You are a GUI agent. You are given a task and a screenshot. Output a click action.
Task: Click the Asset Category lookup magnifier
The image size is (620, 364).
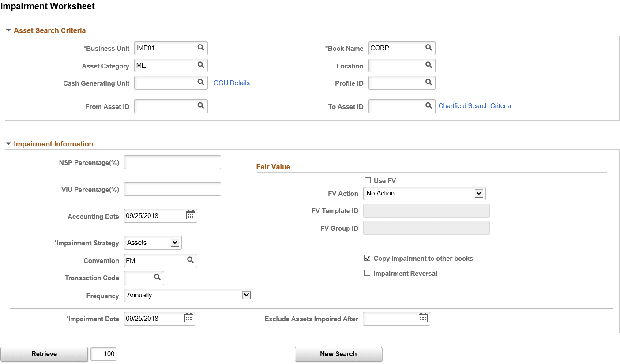coord(200,65)
